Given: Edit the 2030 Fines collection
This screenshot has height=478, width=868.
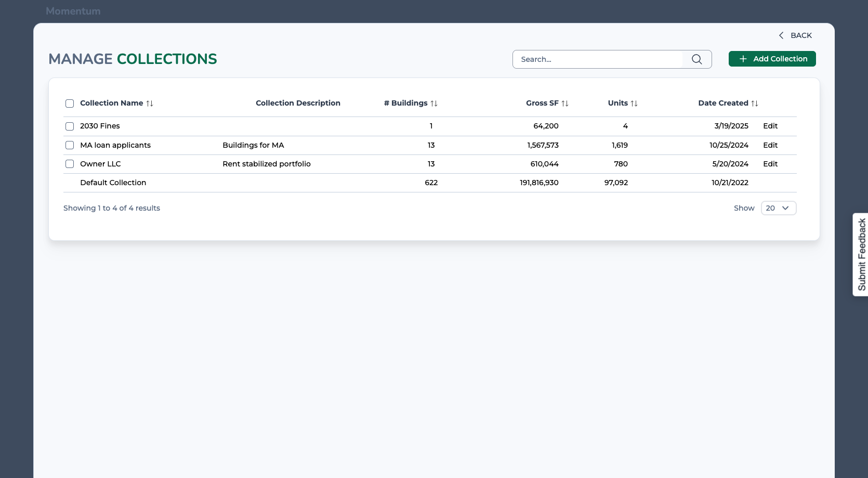Looking at the screenshot, I should coord(770,126).
